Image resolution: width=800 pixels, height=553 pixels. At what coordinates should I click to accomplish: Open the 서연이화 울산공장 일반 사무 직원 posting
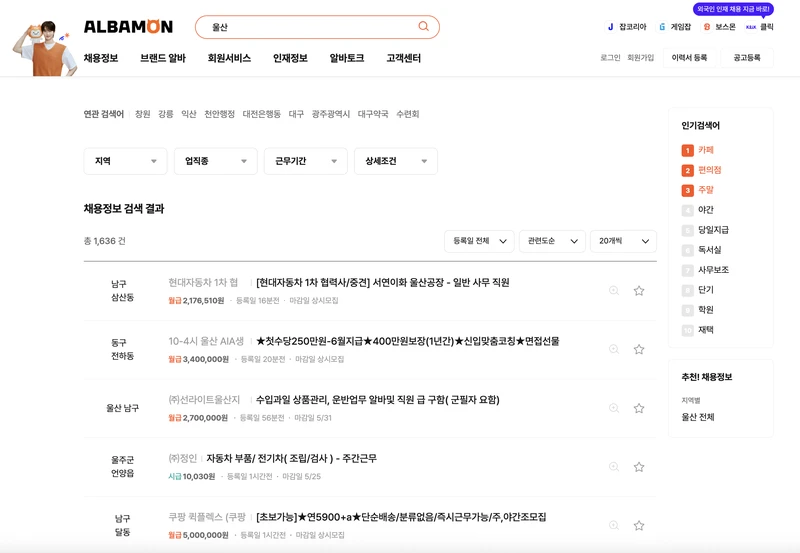pos(383,282)
